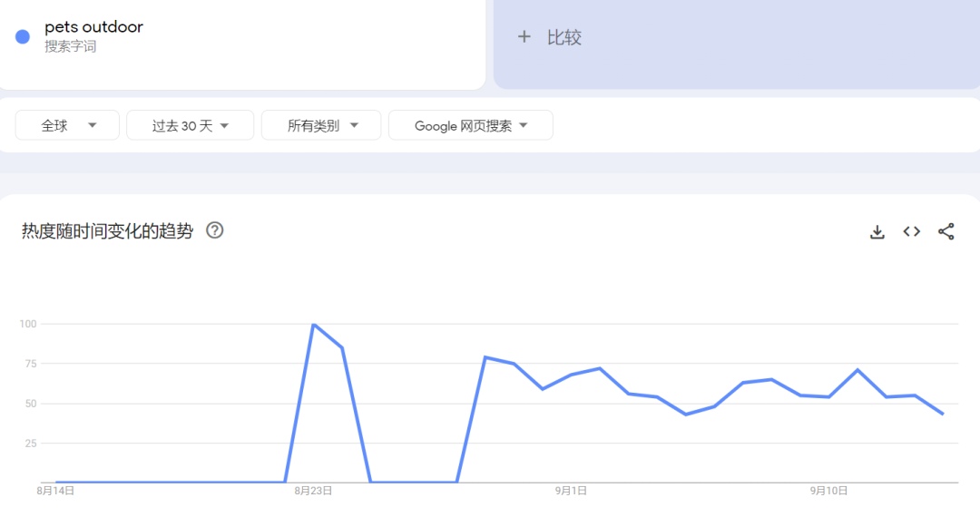Viewport: 980px width, 517px height.
Task: Add a comparison term via 比较
Action: [549, 37]
